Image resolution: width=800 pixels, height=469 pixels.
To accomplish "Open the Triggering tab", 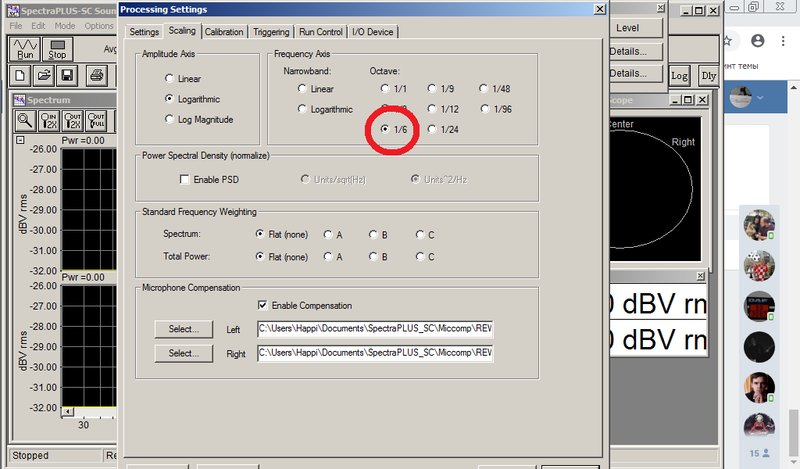I will point(271,32).
